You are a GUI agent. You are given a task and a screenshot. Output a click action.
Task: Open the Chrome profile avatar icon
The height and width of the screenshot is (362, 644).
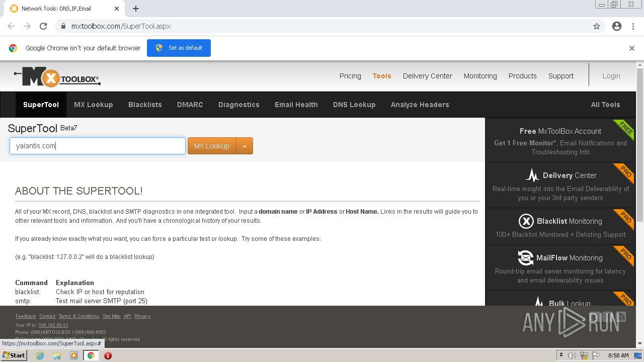coord(617,26)
